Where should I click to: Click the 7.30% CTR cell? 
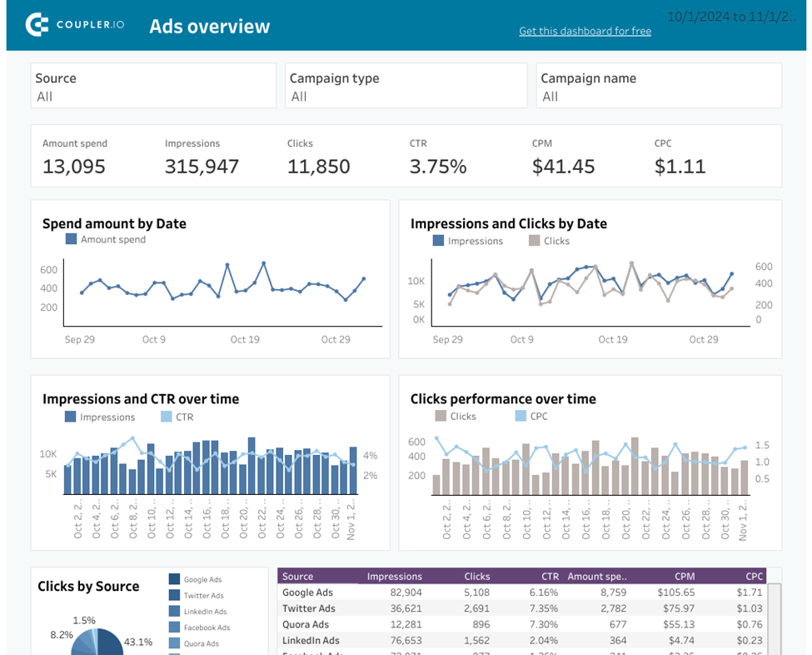(544, 624)
